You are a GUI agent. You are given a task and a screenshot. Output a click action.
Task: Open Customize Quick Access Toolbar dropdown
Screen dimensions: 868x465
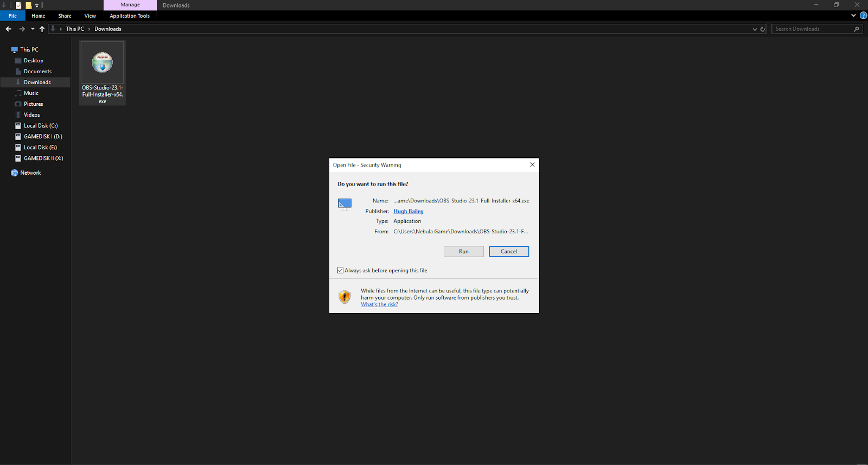click(x=37, y=5)
